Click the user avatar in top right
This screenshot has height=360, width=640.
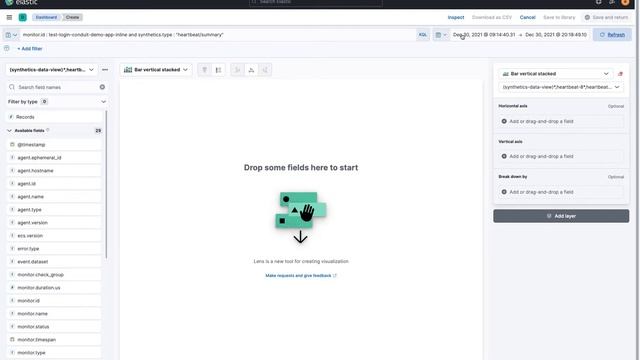[625, 2]
